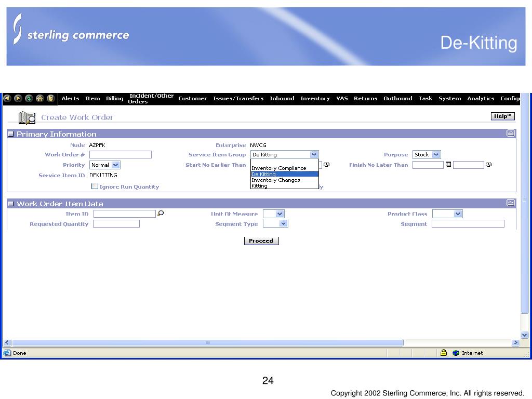This screenshot has width=532, height=399.
Task: Click the security lock icon in status bar
Action: click(x=444, y=353)
